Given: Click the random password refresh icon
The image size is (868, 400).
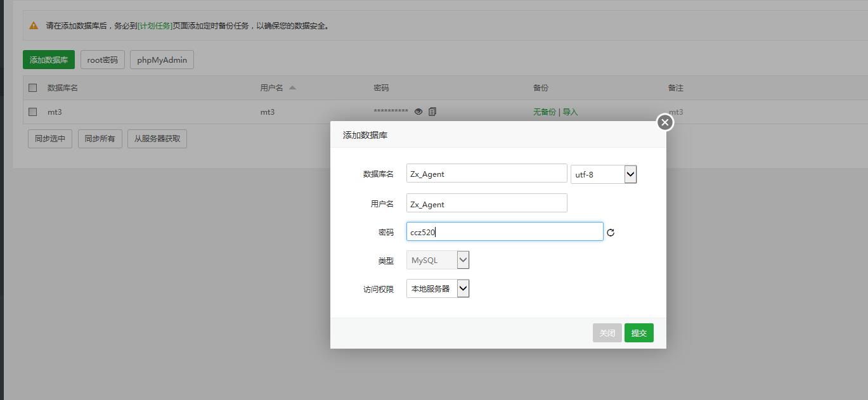Looking at the screenshot, I should tap(611, 233).
